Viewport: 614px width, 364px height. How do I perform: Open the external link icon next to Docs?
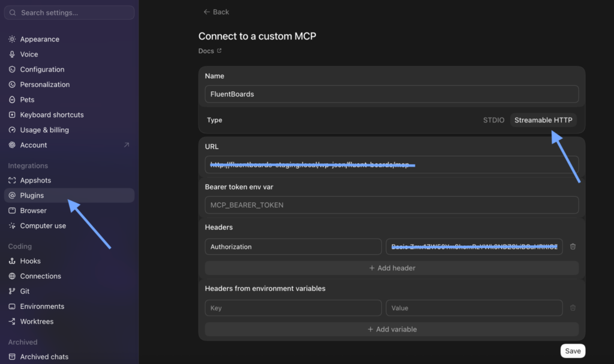(x=219, y=50)
